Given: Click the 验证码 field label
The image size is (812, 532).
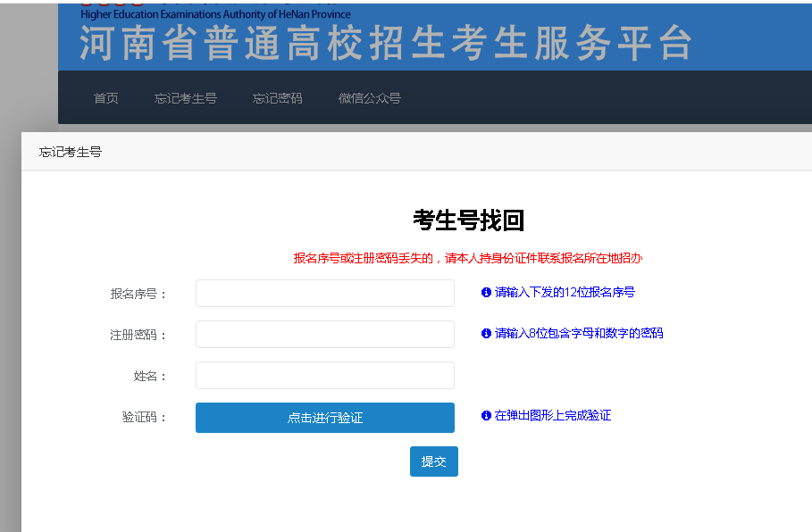Looking at the screenshot, I should (x=145, y=417).
